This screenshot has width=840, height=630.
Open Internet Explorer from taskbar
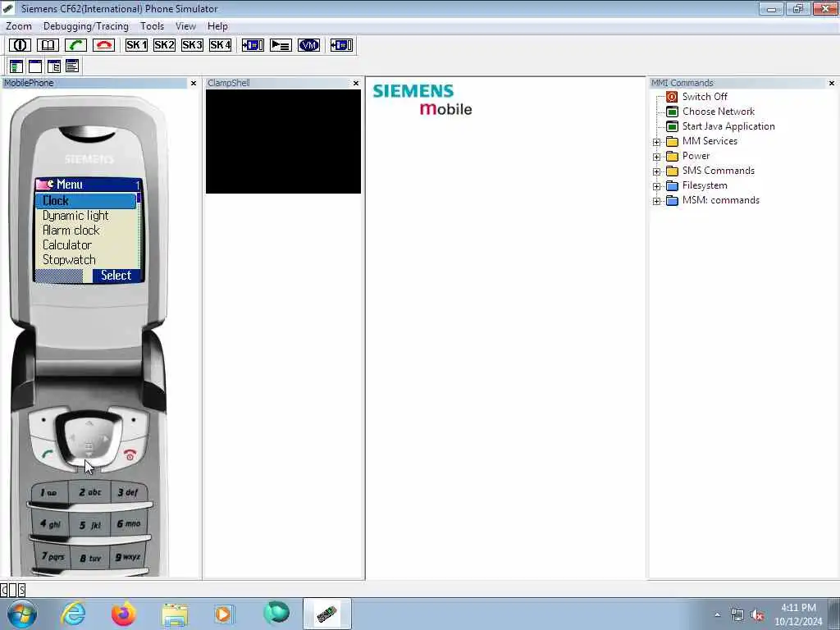pos(72,614)
